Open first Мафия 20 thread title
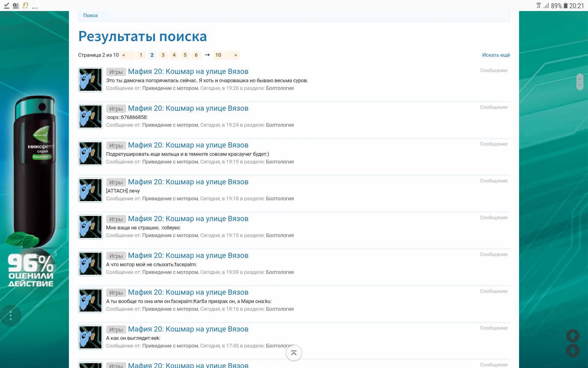This screenshot has height=368, width=588. tap(188, 71)
